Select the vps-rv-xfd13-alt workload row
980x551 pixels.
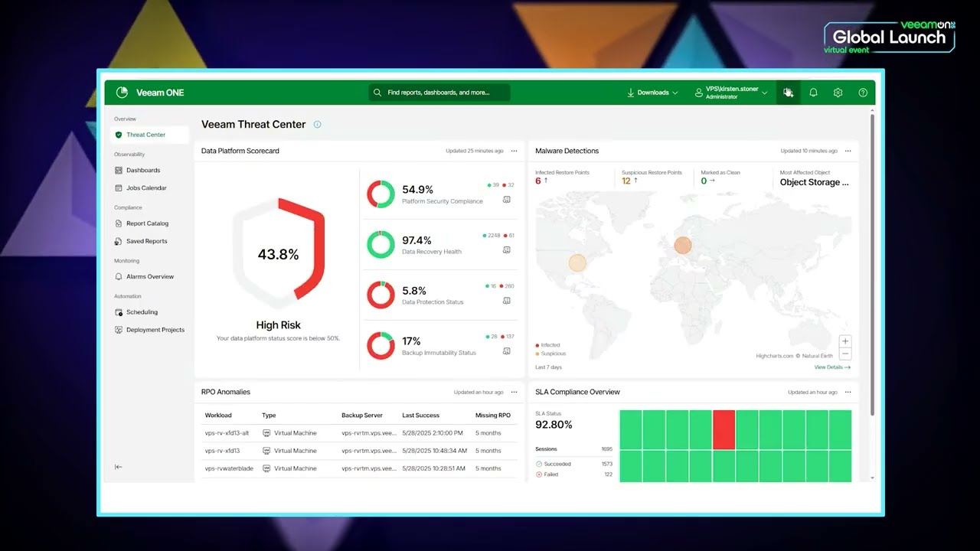pos(358,433)
